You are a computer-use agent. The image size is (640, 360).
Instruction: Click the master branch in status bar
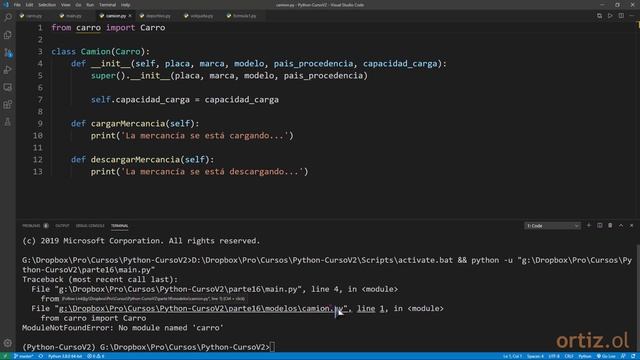pyautogui.click(x=24, y=356)
